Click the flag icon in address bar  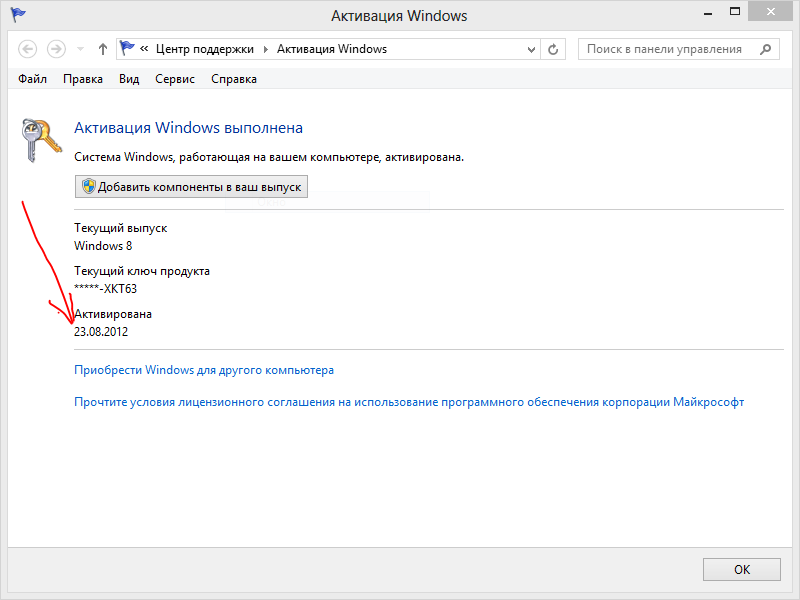pos(127,48)
